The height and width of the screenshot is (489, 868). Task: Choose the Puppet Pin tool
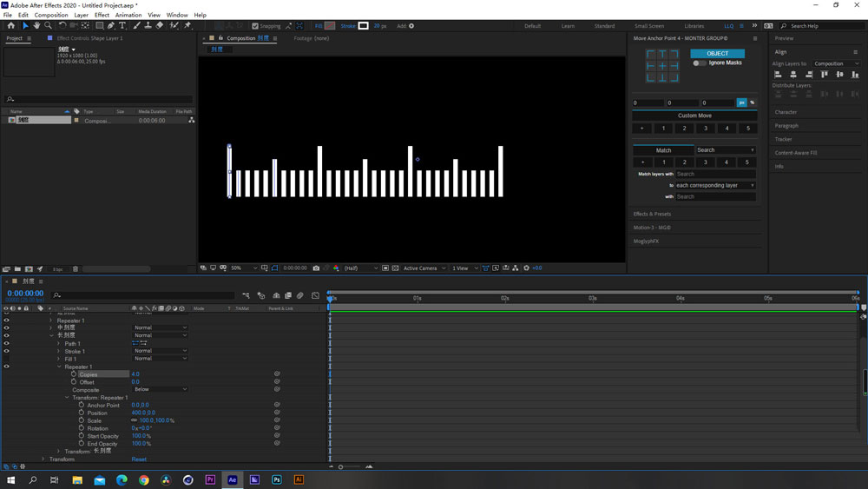pyautogui.click(x=187, y=26)
